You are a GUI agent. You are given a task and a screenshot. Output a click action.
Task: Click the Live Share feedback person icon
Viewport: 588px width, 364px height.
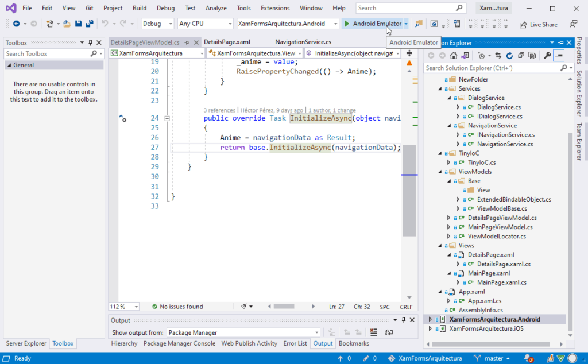tap(574, 24)
